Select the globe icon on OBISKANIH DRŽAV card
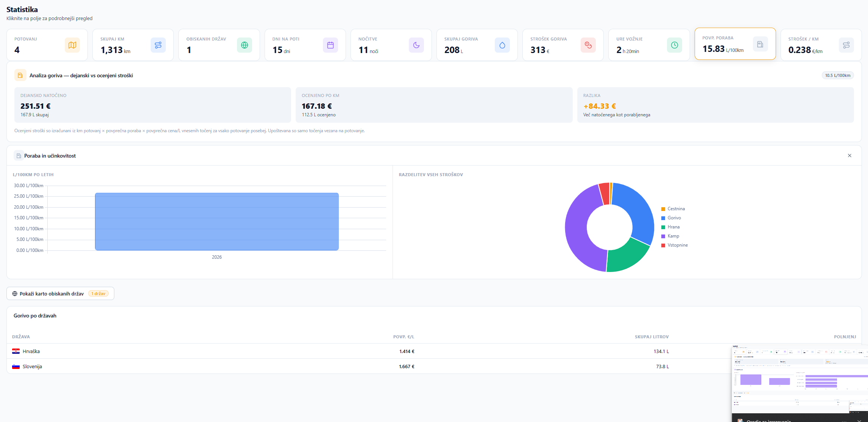Screen dimensions: 868x422 (245, 45)
